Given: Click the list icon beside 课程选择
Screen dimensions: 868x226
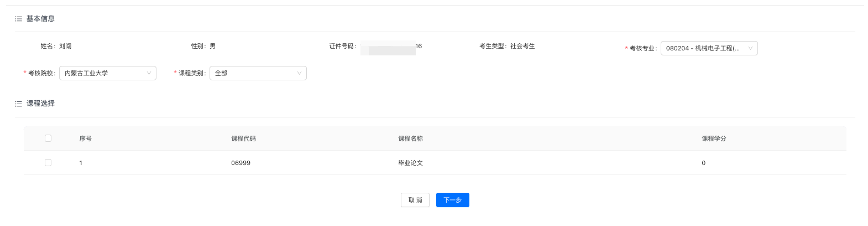Looking at the screenshot, I should (x=18, y=104).
